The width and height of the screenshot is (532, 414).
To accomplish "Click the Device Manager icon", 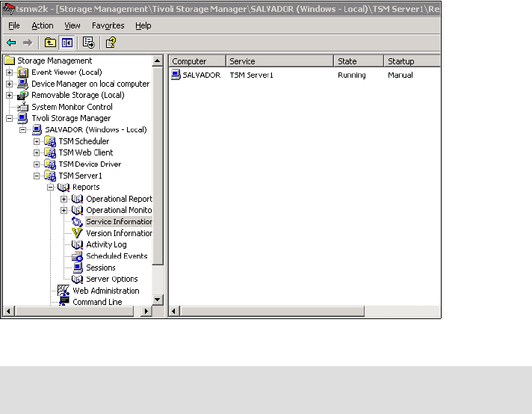I will (x=22, y=84).
